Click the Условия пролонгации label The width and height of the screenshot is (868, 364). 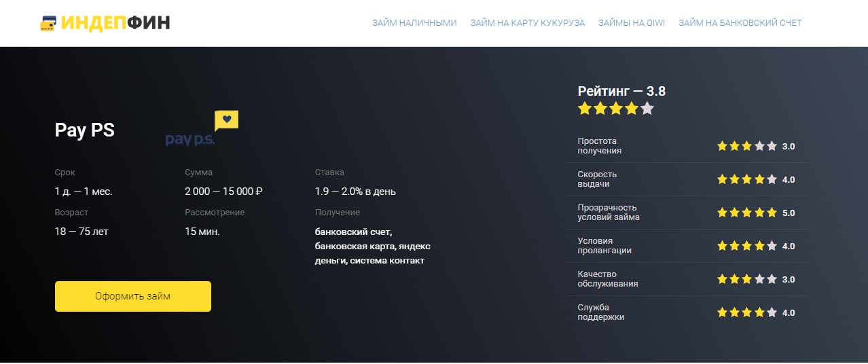point(604,246)
